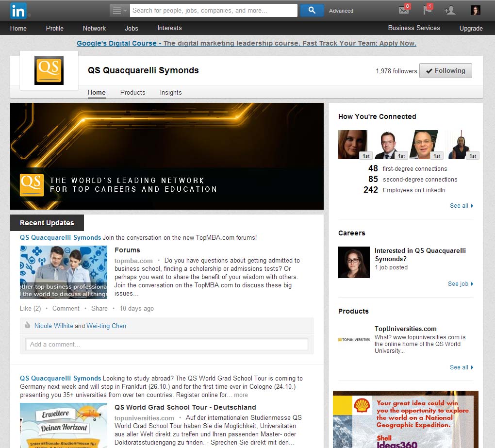495x448 pixels.
Task: Open Wei-ting Chen's profile
Action: coord(106,326)
